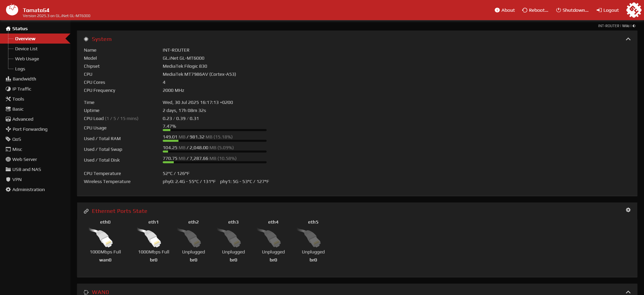
Task: Click the version text under Tomato64
Action: [x=56, y=16]
